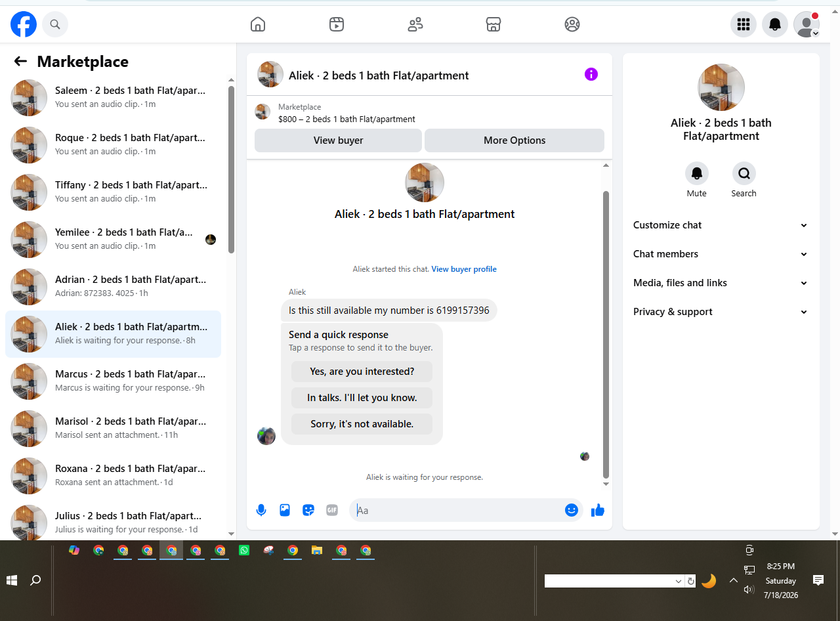Viewport: 840px width, 621px height.
Task: Open Saleem's conversation
Action: [113, 98]
